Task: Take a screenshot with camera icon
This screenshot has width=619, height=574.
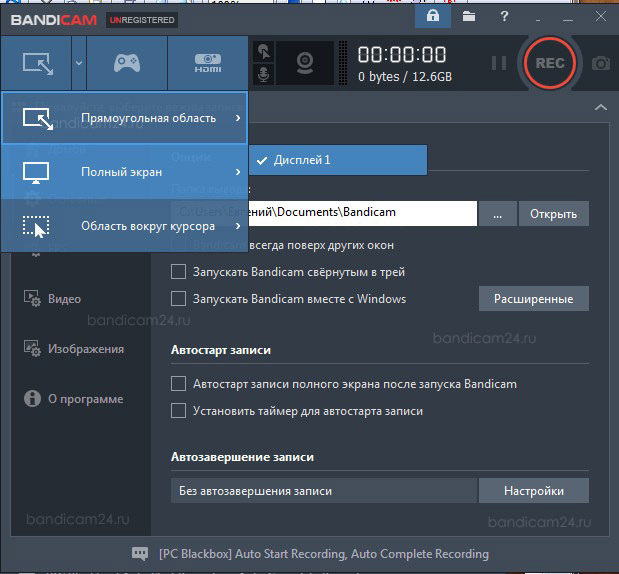Action: point(601,63)
